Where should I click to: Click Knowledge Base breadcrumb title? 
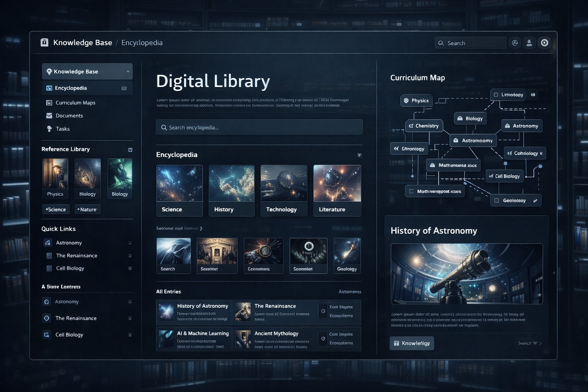coord(82,43)
